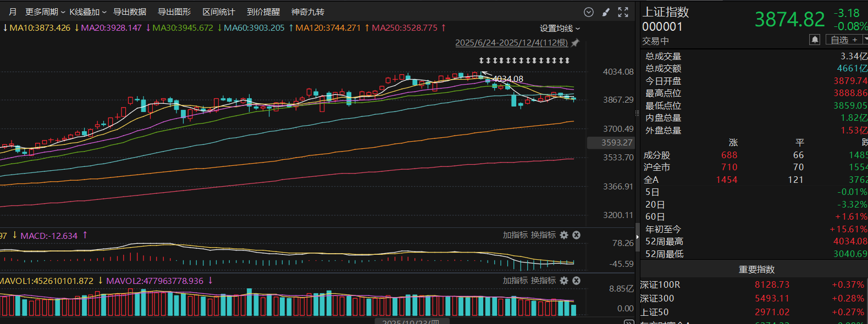Open the 更多周期 dropdown
The width and height of the screenshot is (868, 324).
pyautogui.click(x=45, y=12)
